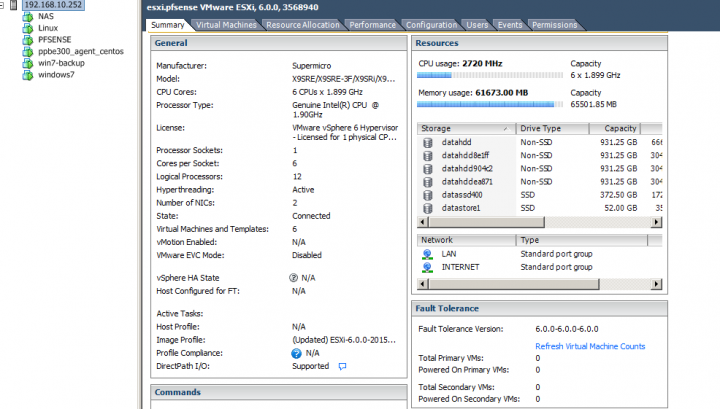Click the vSphere HA State help icon
720x409 pixels.
(293, 278)
